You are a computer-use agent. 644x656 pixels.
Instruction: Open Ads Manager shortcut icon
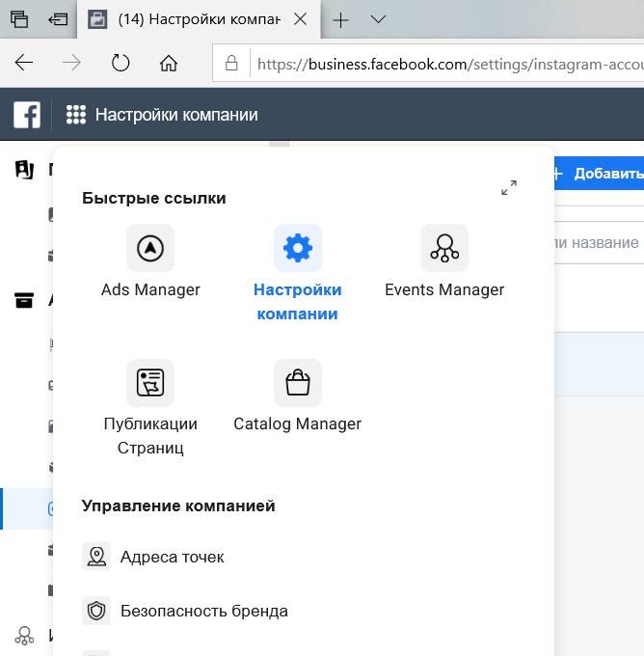tap(150, 248)
